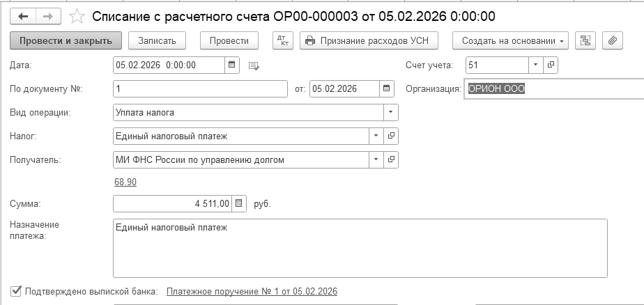Open calculator in the Сумма field
Viewport: 644px width, 305px height.
[239, 203]
